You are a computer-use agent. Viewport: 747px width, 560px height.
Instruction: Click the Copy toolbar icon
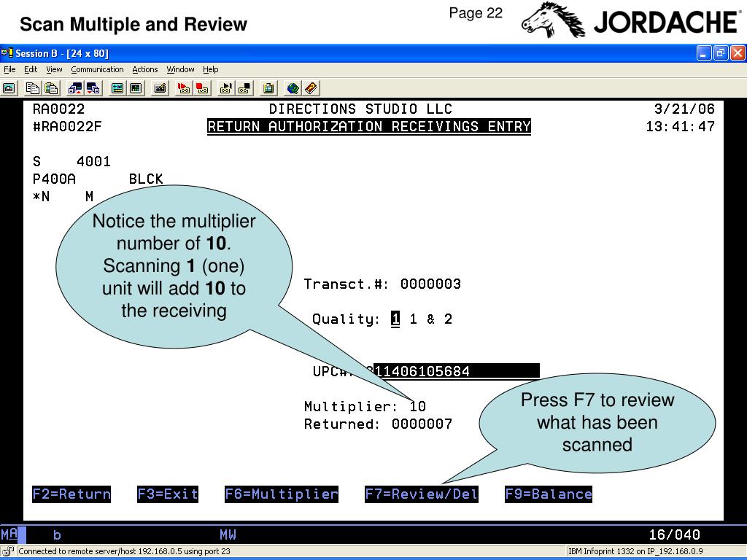point(33,88)
